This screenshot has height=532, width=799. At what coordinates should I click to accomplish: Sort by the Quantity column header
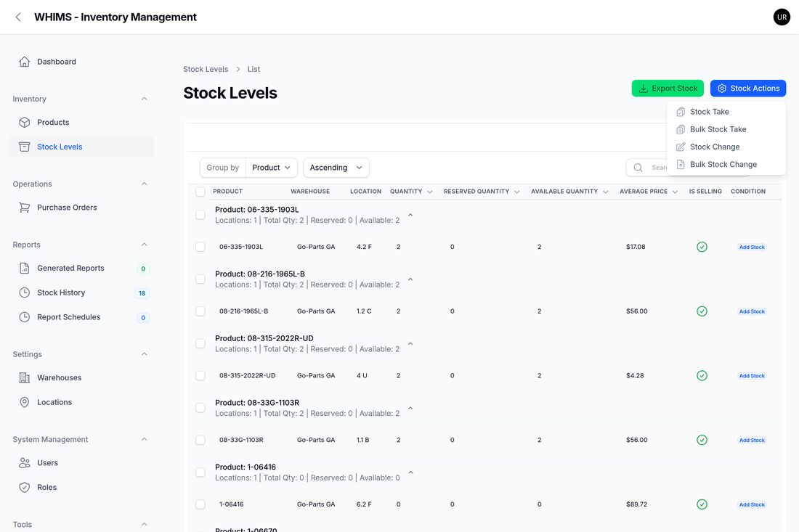click(410, 192)
